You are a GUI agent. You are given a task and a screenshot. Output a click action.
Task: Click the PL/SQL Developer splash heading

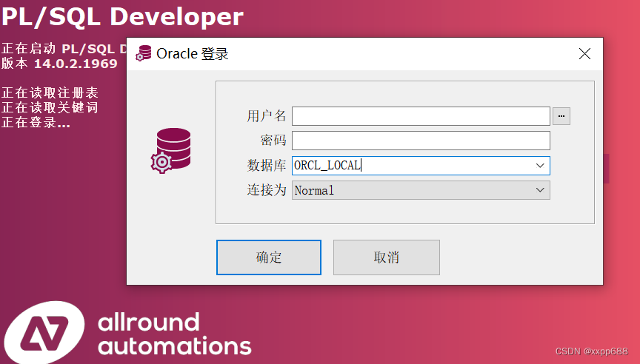(x=122, y=17)
